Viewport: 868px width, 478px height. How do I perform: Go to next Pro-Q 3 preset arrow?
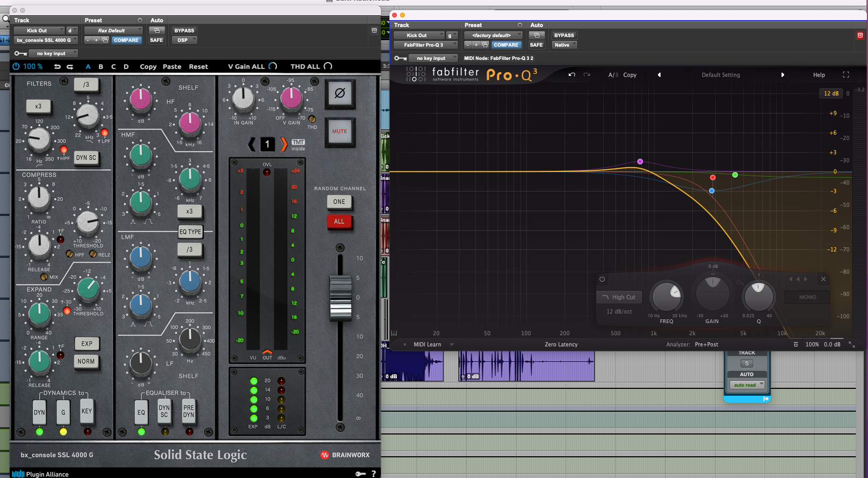(x=783, y=75)
